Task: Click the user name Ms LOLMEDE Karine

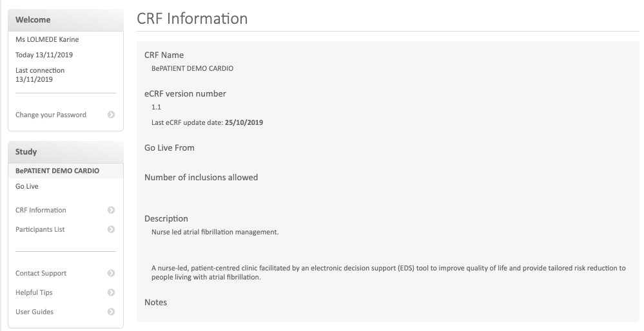Action: point(47,39)
